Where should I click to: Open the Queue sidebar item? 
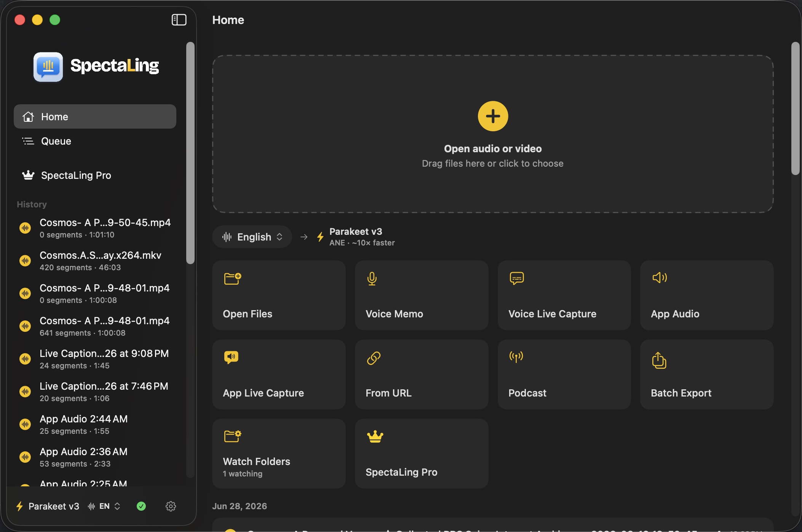coord(95,141)
